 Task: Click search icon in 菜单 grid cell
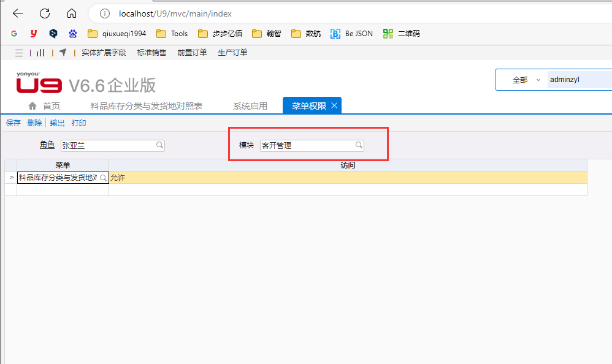pos(104,178)
